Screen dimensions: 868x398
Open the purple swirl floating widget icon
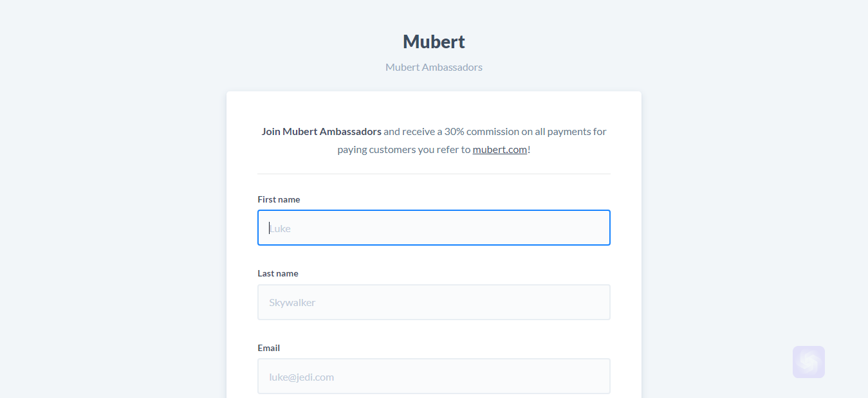pyautogui.click(x=808, y=362)
